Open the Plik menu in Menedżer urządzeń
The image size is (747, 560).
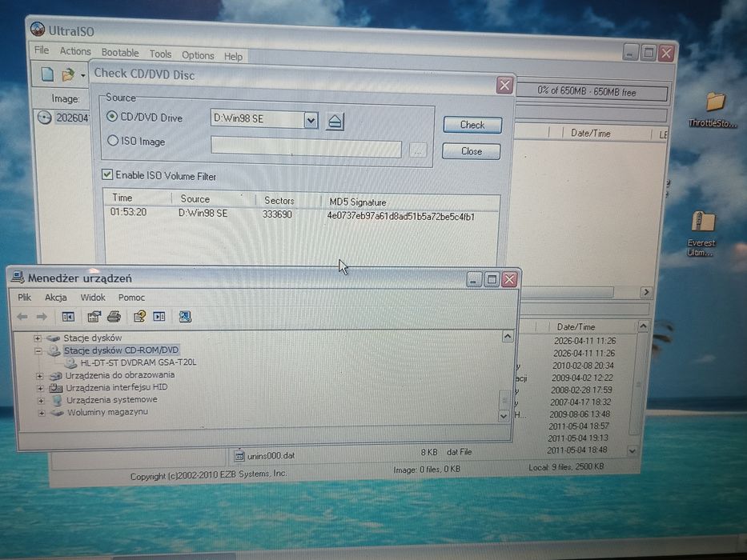(24, 297)
